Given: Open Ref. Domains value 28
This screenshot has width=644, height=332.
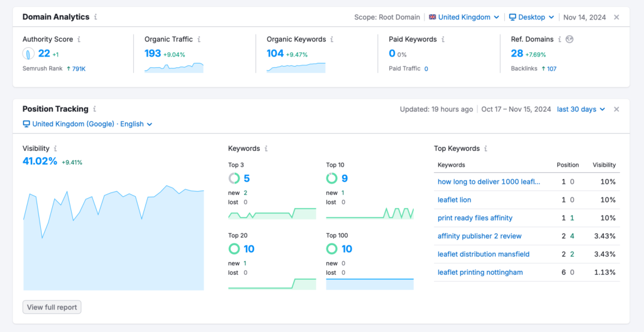Looking at the screenshot, I should (x=517, y=53).
